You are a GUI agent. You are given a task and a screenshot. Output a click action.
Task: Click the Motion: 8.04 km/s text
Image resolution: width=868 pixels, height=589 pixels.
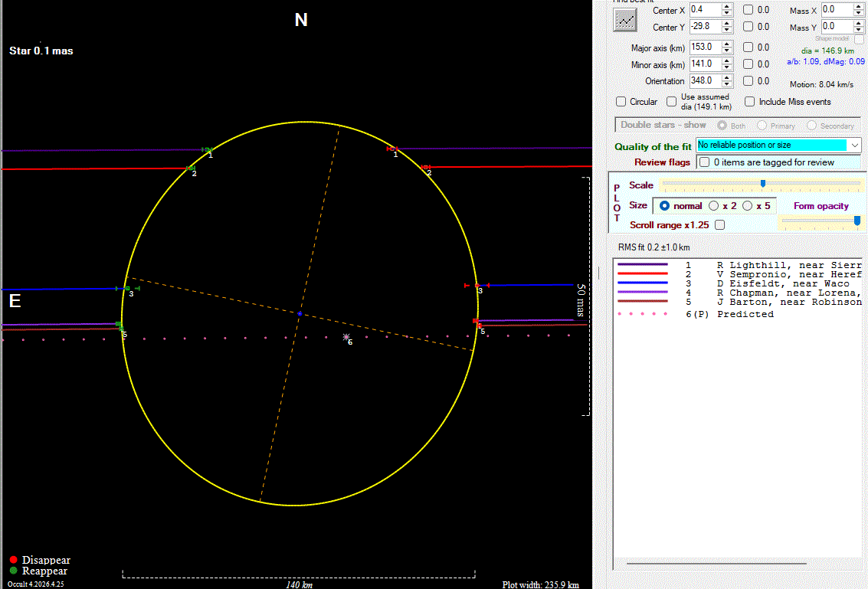pos(821,85)
